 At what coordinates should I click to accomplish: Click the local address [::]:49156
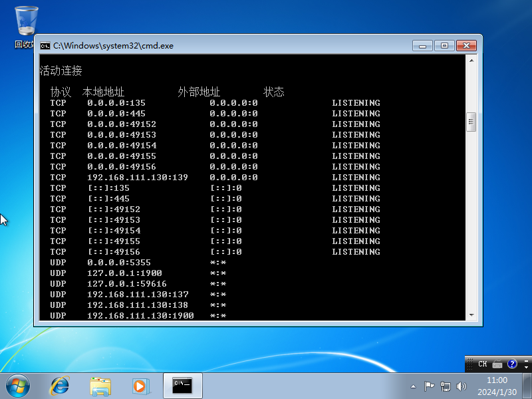tap(114, 252)
